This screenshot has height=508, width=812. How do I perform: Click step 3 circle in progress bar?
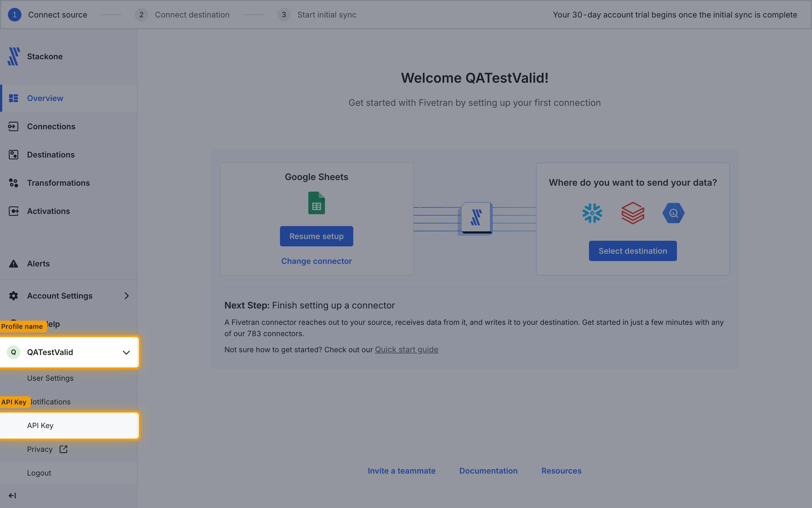click(x=284, y=15)
